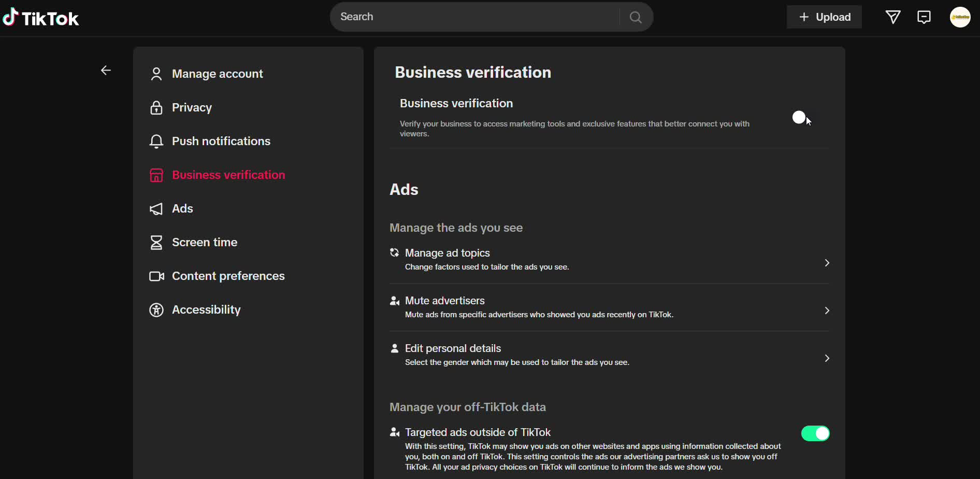Click the megaphone icon for Ads
Viewport: 980px width, 479px height.
(156, 209)
